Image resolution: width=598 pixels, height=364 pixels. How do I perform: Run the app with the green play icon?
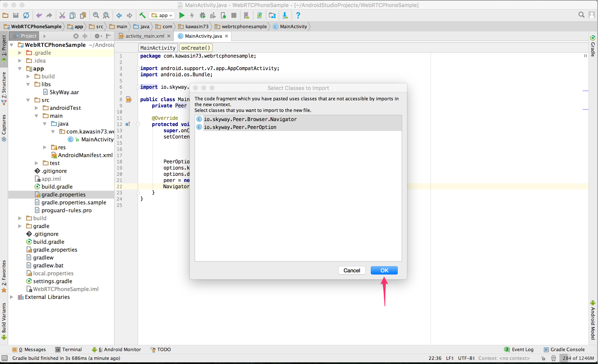click(182, 15)
